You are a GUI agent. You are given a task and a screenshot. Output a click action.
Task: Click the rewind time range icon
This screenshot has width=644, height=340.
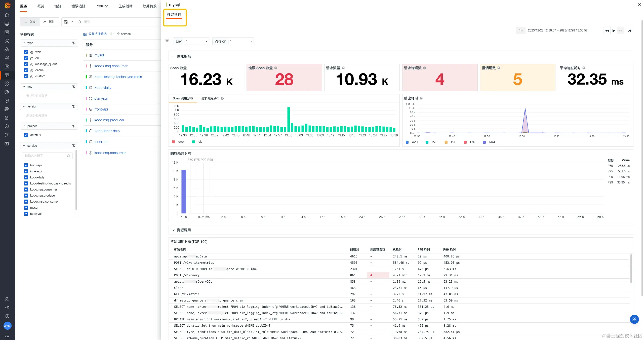[607, 30]
